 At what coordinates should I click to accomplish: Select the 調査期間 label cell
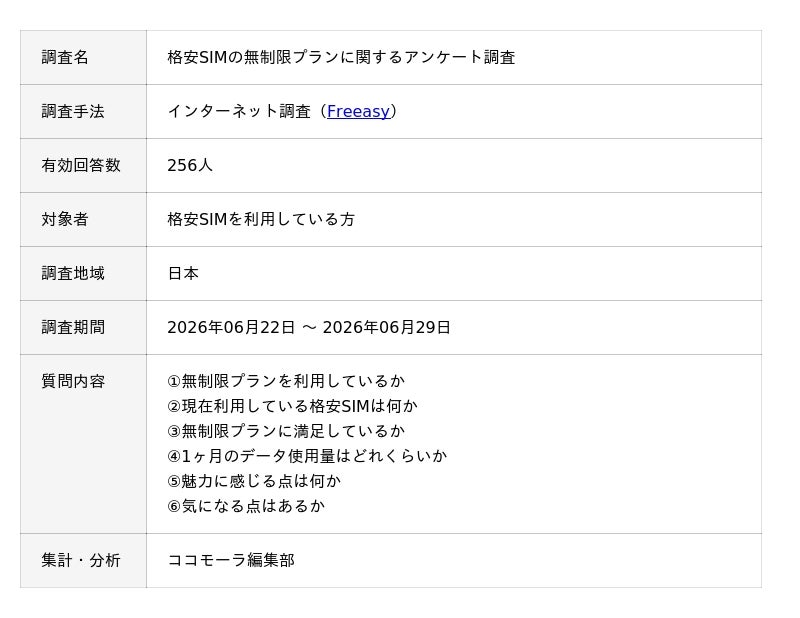(x=83, y=328)
